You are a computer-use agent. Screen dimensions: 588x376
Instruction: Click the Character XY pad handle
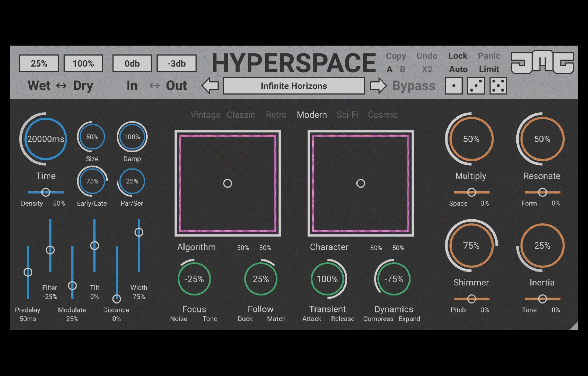pos(361,183)
